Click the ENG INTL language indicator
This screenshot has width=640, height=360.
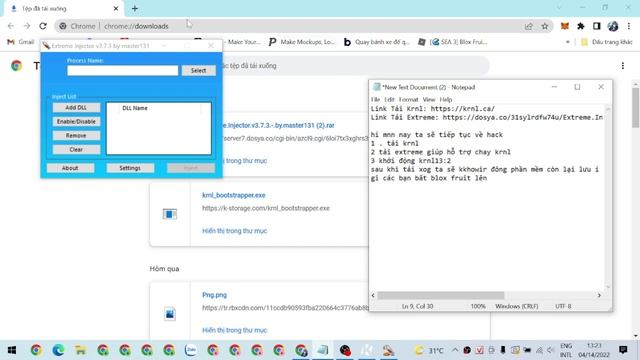point(566,350)
